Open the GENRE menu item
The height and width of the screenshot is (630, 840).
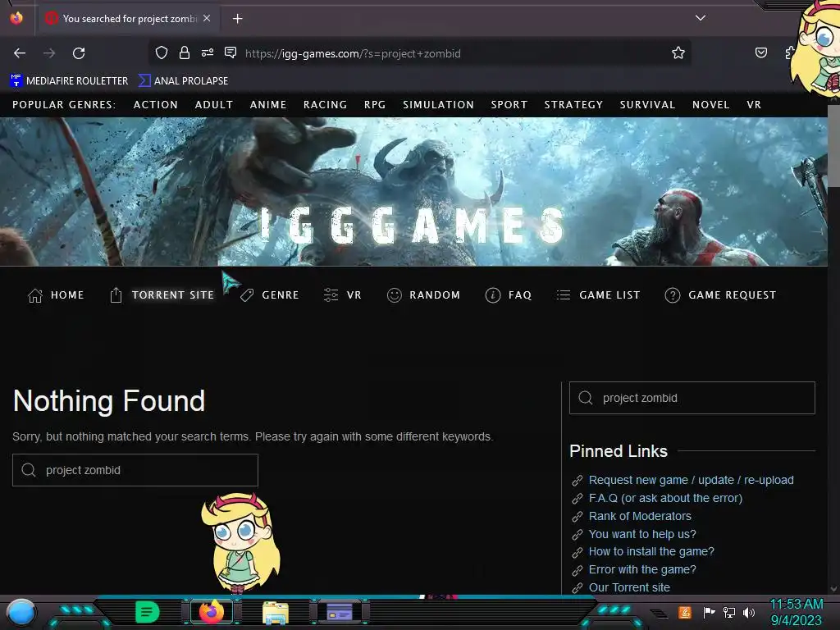coord(281,295)
